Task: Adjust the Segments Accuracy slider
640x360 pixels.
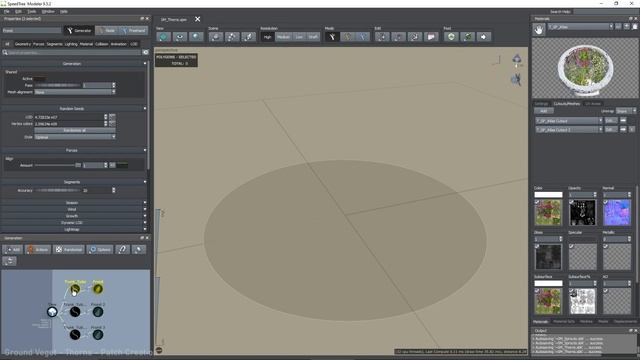Action: tap(58, 190)
